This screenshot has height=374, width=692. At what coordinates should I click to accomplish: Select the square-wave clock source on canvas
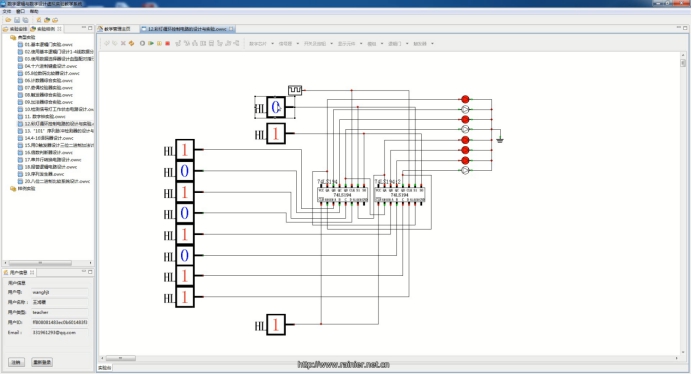[295, 90]
